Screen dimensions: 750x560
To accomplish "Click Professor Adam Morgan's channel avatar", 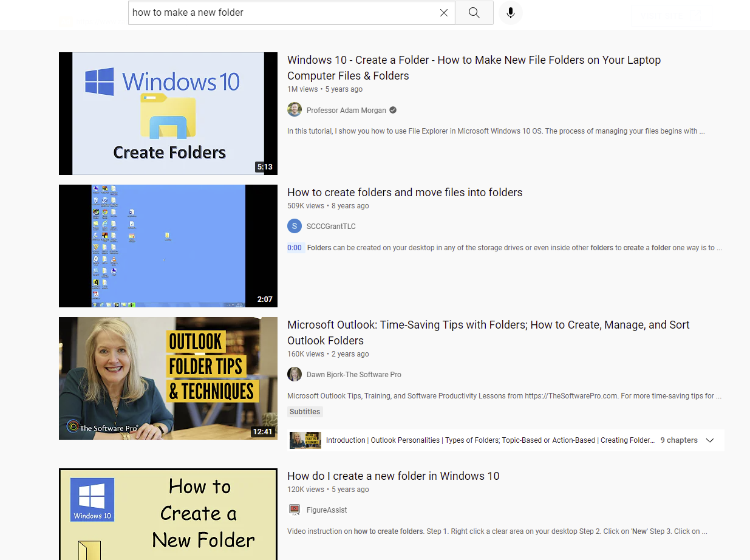I will 295,110.
